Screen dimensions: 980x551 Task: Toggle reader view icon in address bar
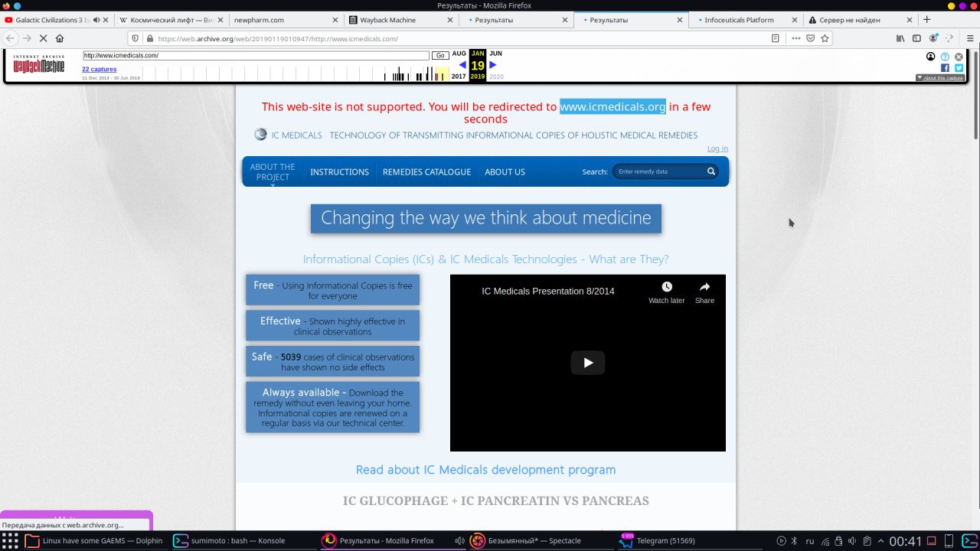pos(776,38)
